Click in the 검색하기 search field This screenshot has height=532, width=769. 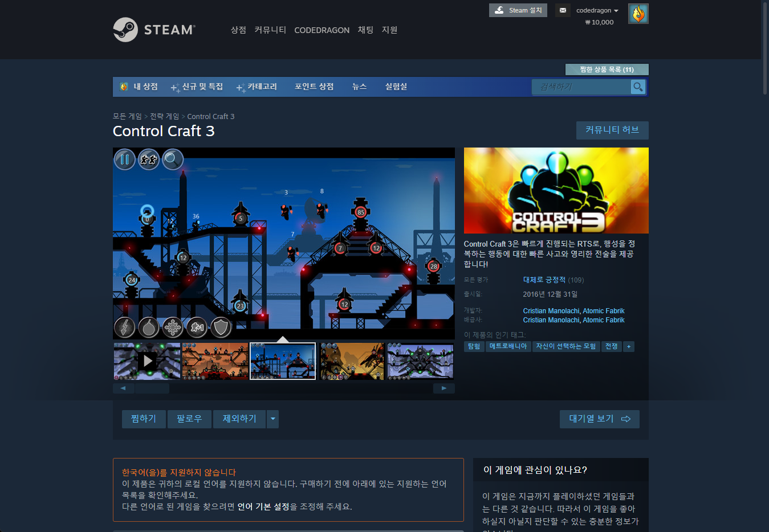pyautogui.click(x=581, y=87)
